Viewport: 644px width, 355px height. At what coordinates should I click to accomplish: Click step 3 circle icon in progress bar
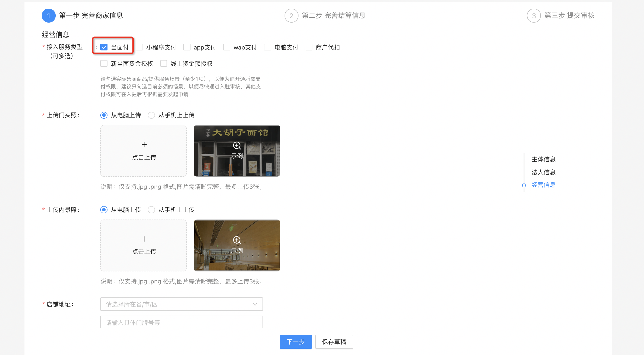534,16
